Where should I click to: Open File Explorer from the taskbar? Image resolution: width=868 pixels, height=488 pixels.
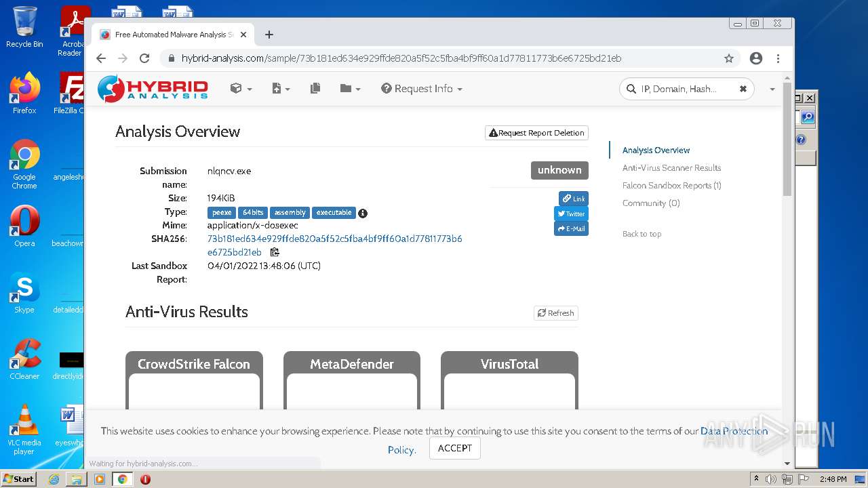[x=77, y=479]
